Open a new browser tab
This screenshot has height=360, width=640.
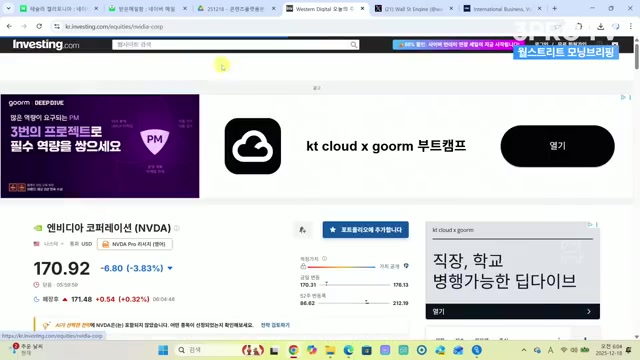[554, 9]
